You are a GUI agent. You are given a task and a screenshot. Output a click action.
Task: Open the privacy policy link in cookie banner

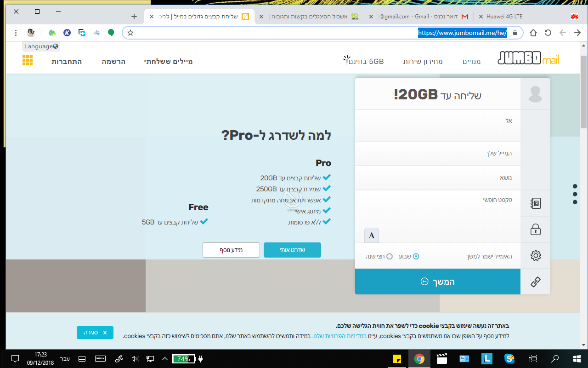(339, 336)
